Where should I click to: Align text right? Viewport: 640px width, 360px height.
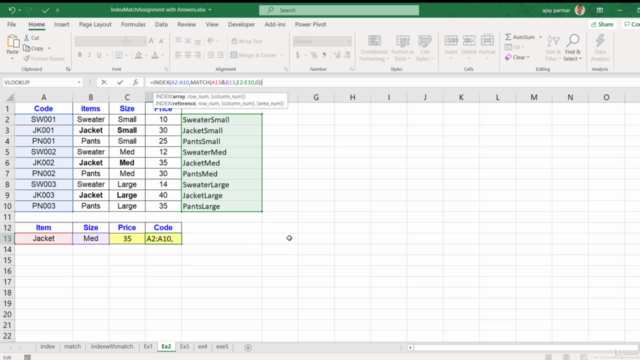(x=198, y=55)
